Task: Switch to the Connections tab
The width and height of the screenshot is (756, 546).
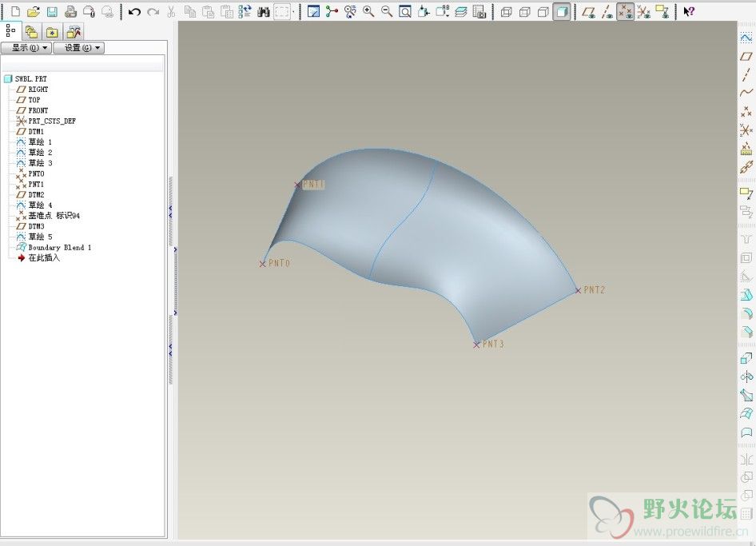Action: pos(74,32)
